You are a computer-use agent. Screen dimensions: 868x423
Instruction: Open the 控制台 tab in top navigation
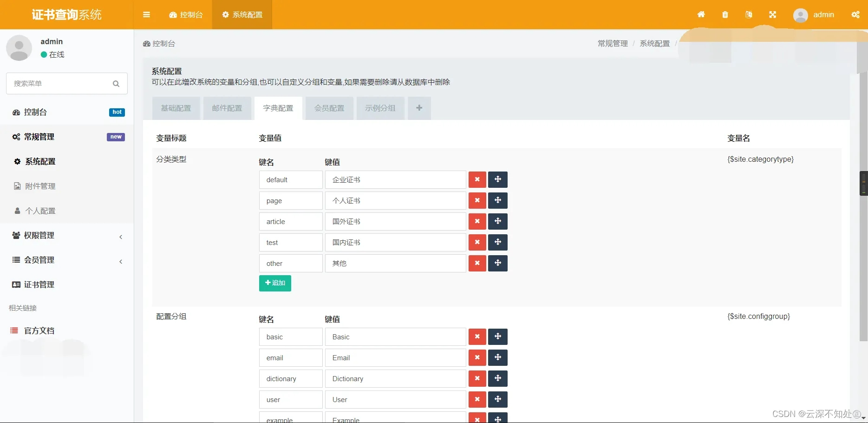(x=186, y=14)
